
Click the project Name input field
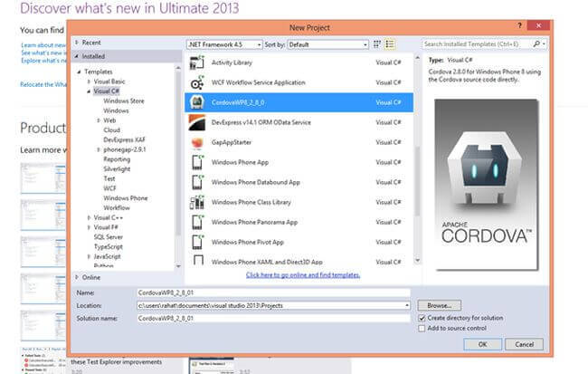274,292
